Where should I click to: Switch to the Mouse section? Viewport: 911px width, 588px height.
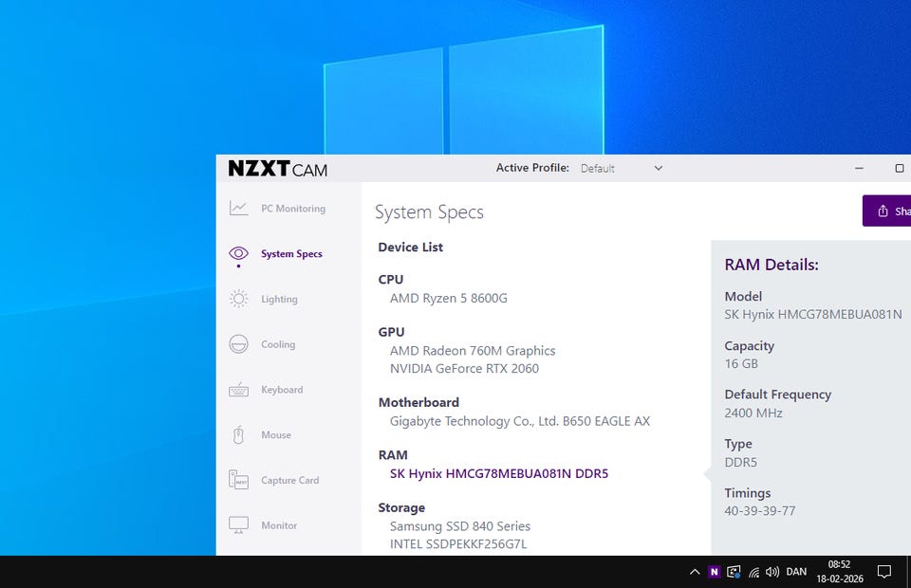(276, 435)
